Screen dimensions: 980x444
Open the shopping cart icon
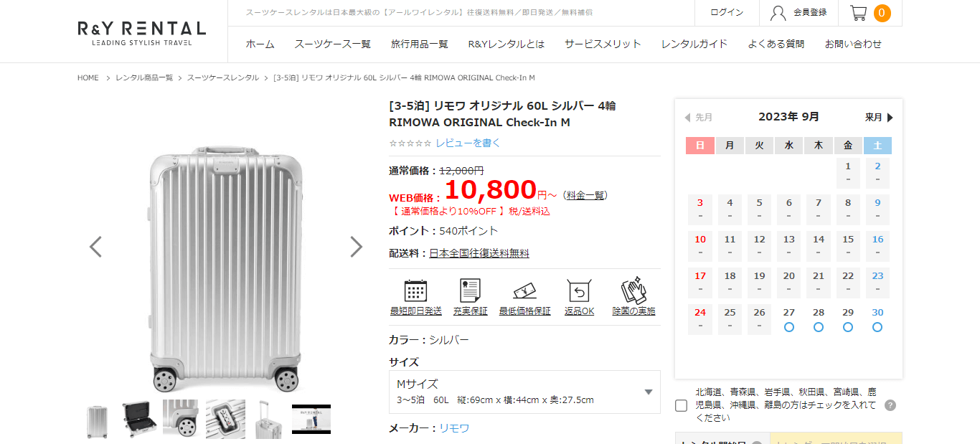coord(859,13)
